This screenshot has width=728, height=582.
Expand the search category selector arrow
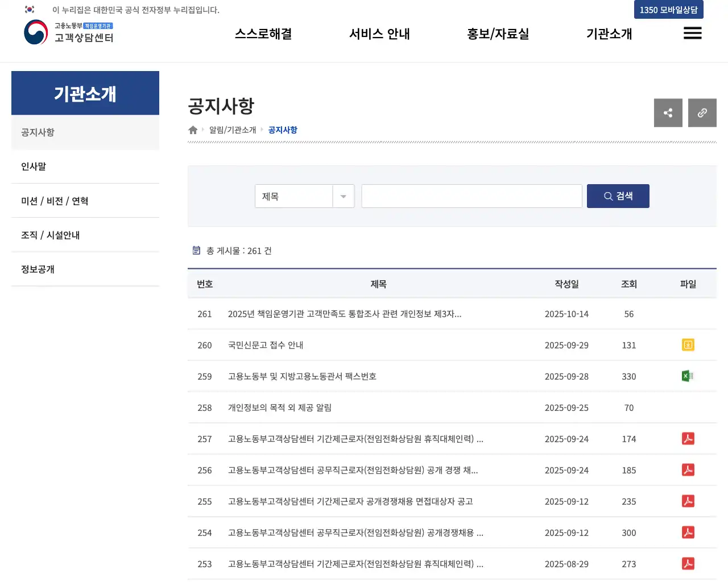pyautogui.click(x=343, y=196)
